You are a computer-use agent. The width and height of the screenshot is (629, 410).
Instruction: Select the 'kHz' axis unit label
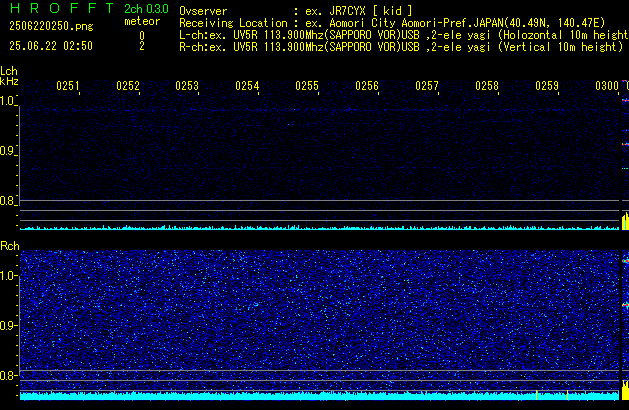9,81
